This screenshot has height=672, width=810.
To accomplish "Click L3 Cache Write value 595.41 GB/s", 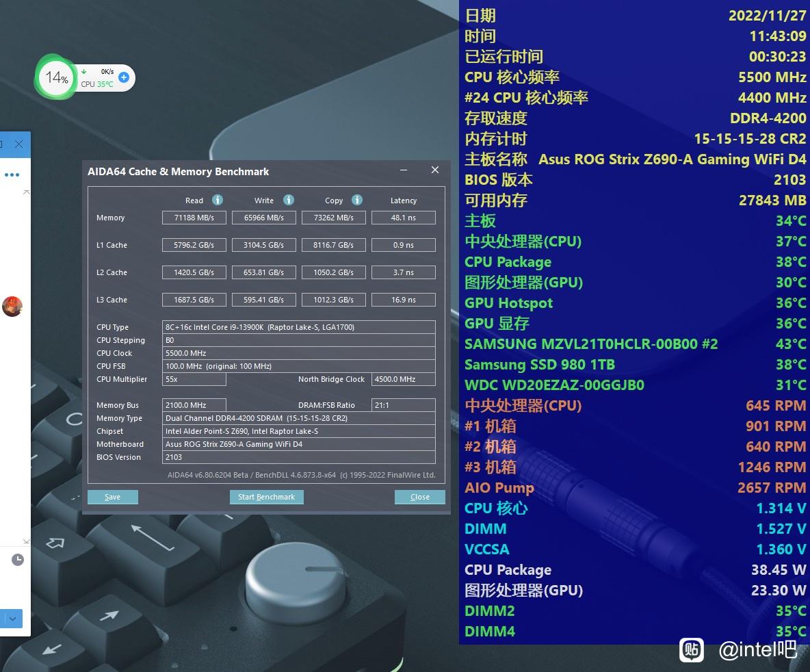I will (264, 300).
